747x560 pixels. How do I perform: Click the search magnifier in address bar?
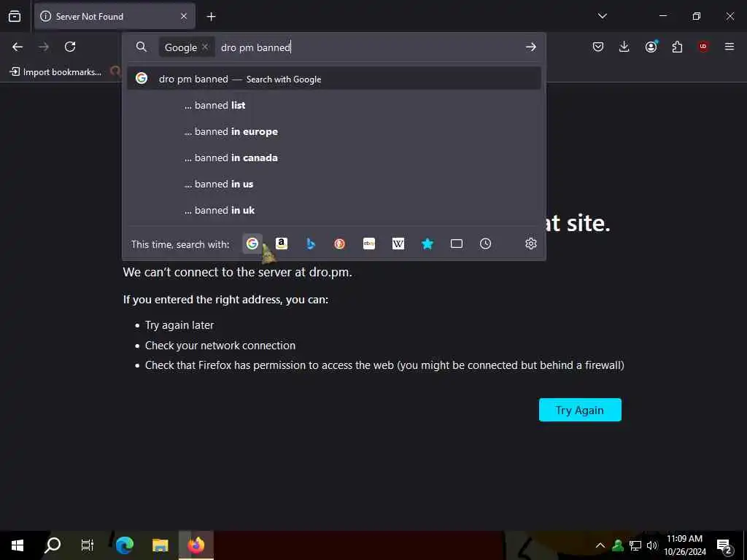click(x=141, y=47)
